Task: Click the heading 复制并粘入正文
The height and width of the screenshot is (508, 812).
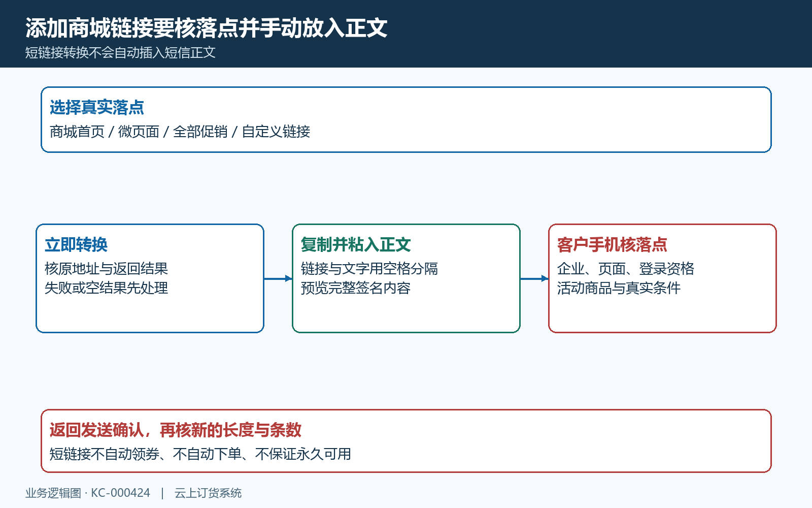Action: 356,244
